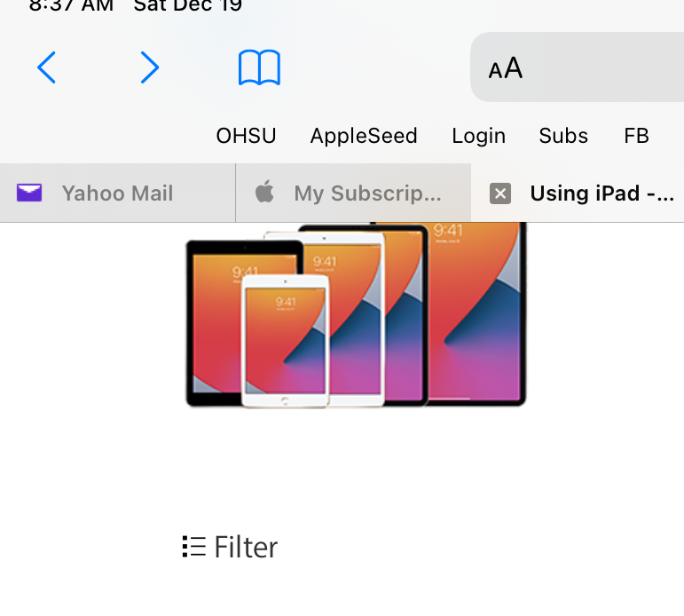Go back with the Safari back arrow

[x=46, y=67]
